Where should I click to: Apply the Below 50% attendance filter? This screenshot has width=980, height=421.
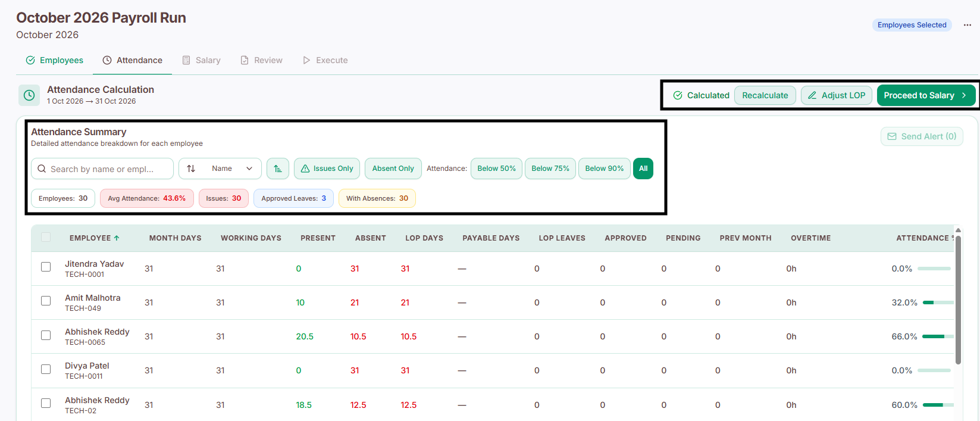tap(496, 169)
